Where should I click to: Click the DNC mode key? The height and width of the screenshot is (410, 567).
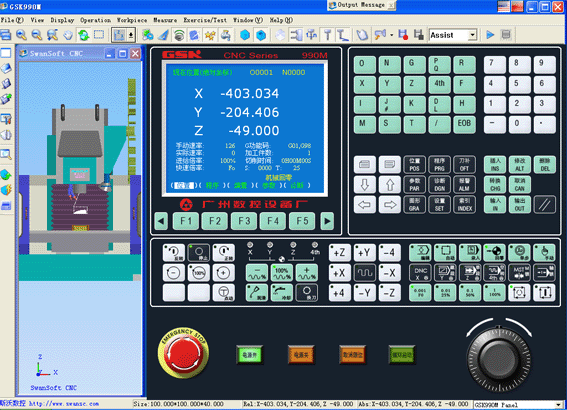point(420,273)
